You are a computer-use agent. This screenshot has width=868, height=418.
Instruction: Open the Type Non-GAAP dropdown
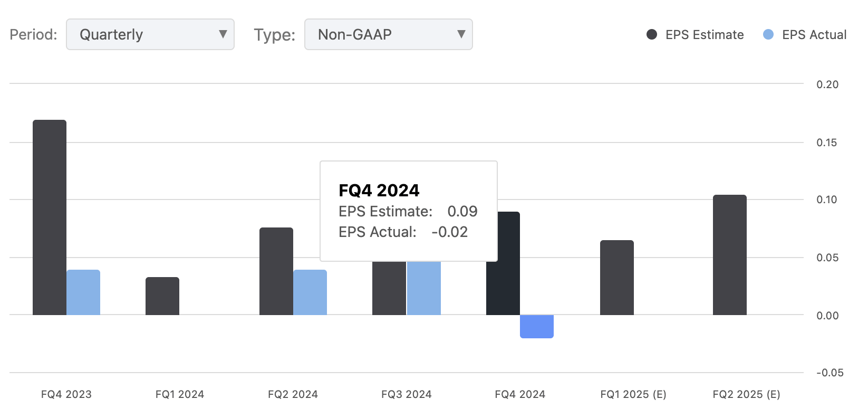(388, 34)
